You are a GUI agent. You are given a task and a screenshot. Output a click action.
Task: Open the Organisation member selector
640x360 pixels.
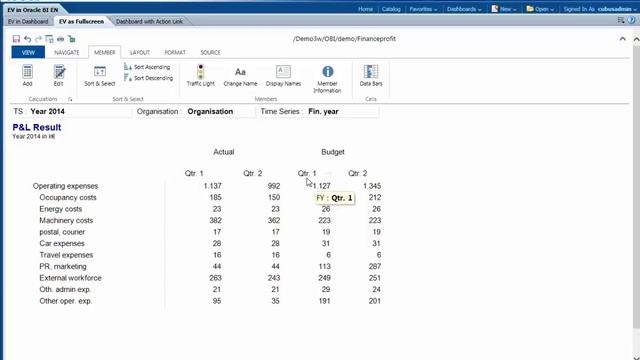[x=195, y=111]
